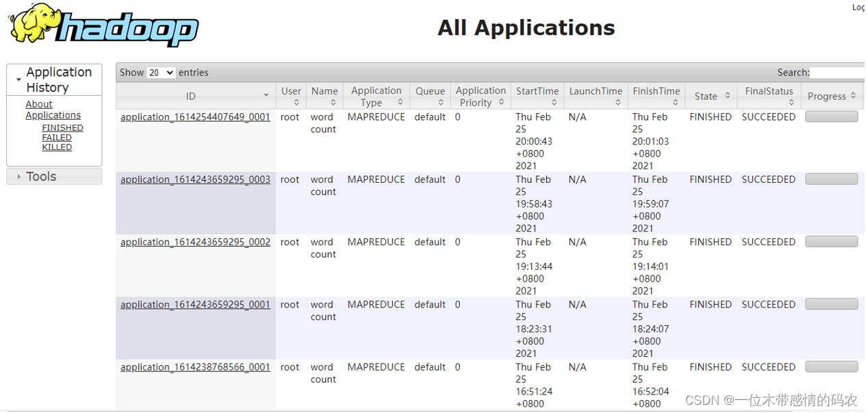The image size is (868, 413).
Task: Click progress bar of application_1614243659295_0003
Action: pos(831,179)
